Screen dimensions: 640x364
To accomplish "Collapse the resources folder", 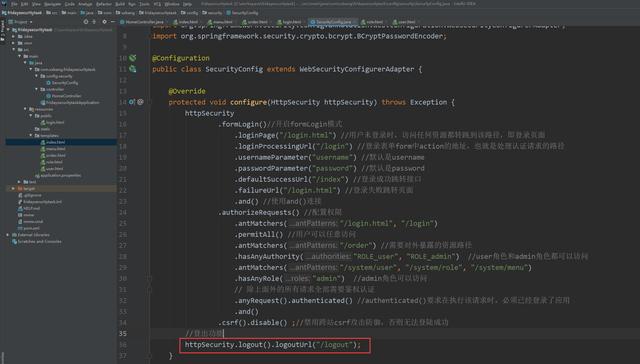I will 25,109.
